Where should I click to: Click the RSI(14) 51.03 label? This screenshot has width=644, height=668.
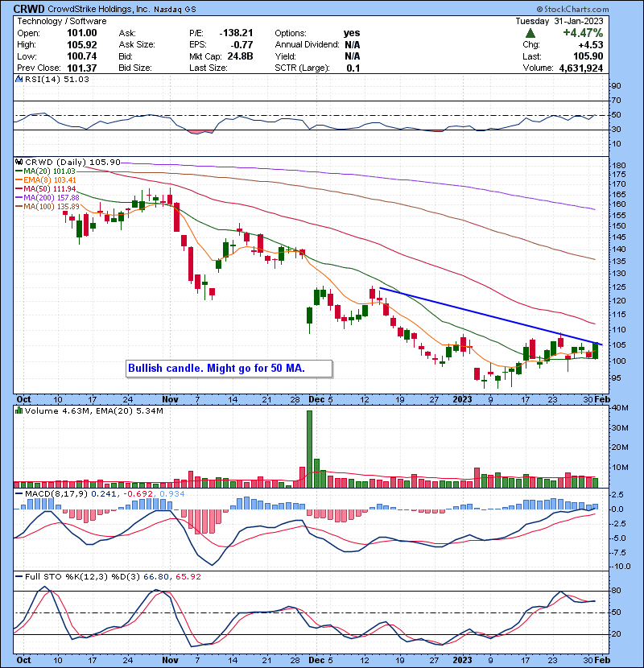coord(57,79)
